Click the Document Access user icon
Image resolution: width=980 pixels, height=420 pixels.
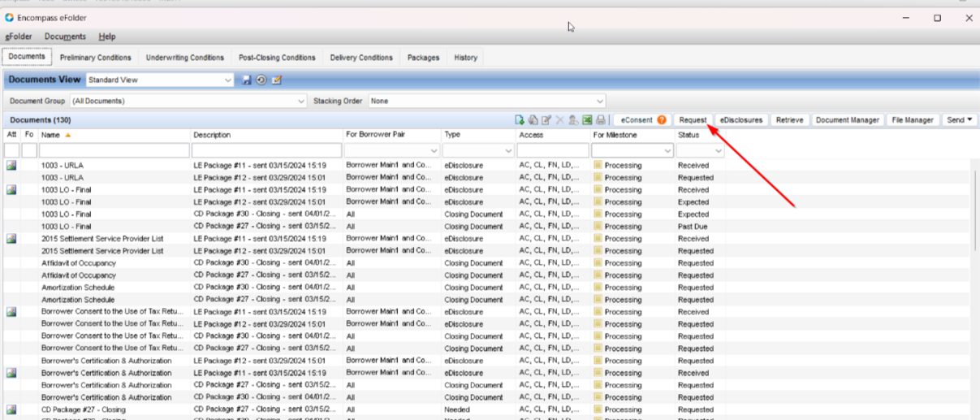click(x=573, y=120)
